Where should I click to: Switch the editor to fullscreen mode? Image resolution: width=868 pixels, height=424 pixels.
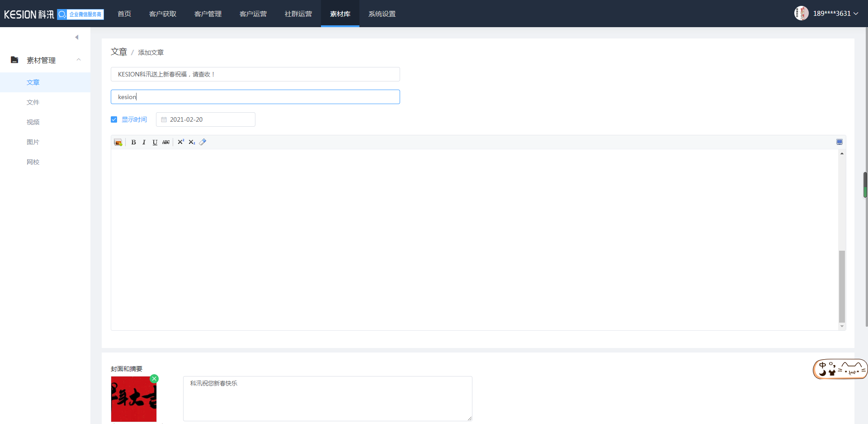839,142
